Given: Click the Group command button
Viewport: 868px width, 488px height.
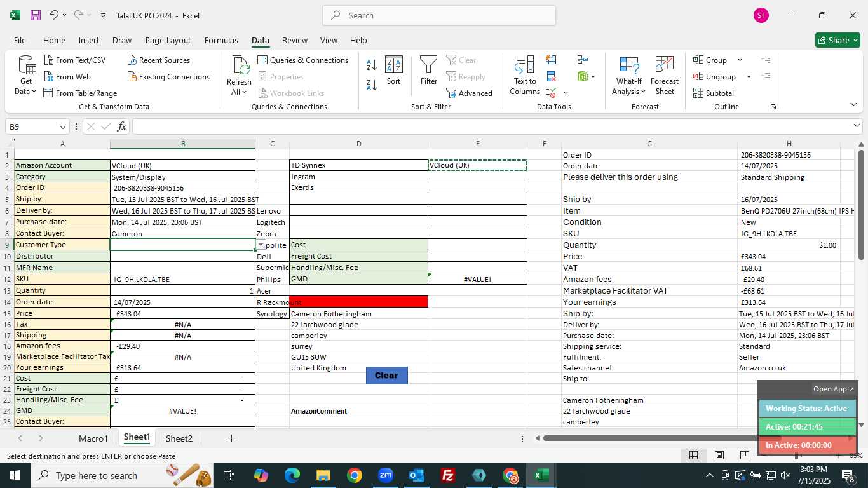Looking at the screenshot, I should click(710, 60).
